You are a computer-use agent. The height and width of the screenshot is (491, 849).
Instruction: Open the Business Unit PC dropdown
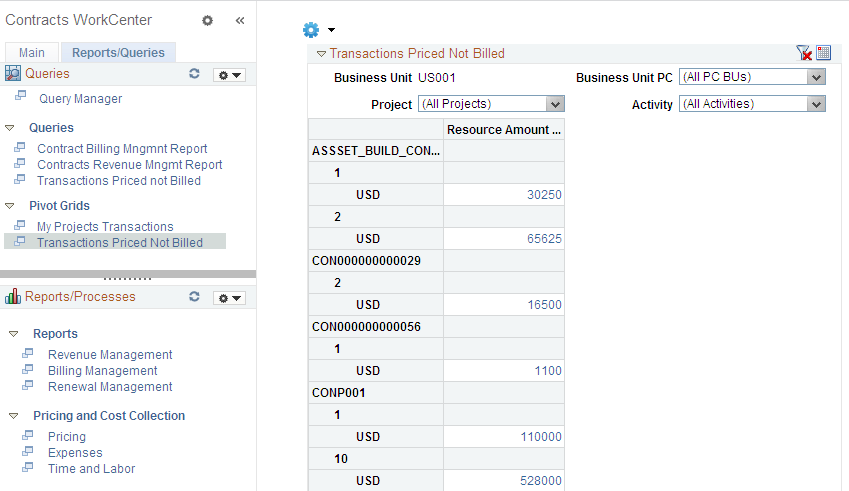point(816,78)
